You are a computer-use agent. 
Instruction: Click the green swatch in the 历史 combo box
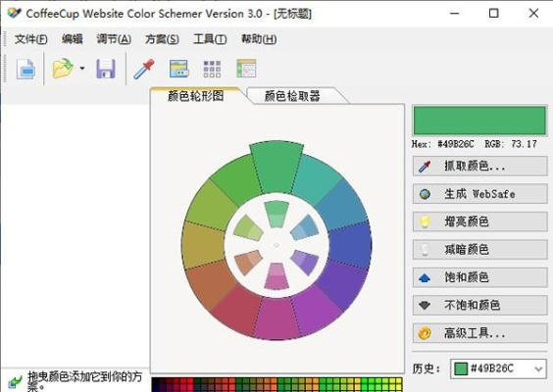[x=461, y=368]
